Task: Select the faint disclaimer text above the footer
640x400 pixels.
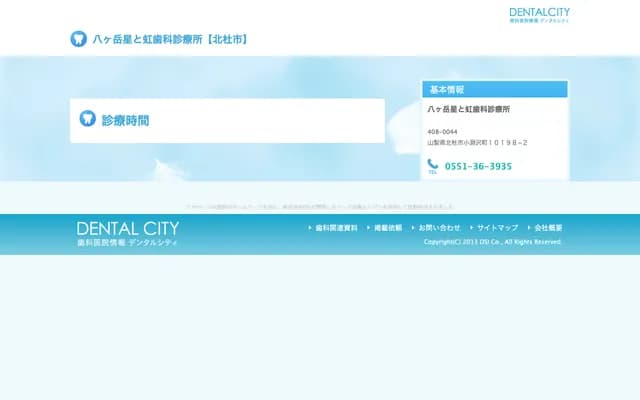Action: pyautogui.click(x=320, y=207)
